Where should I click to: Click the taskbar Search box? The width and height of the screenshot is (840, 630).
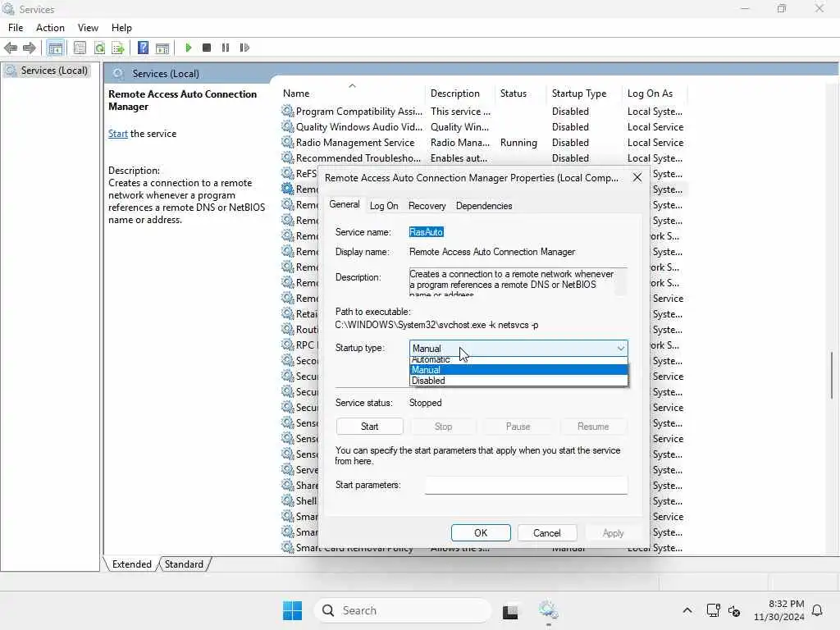(x=402, y=610)
